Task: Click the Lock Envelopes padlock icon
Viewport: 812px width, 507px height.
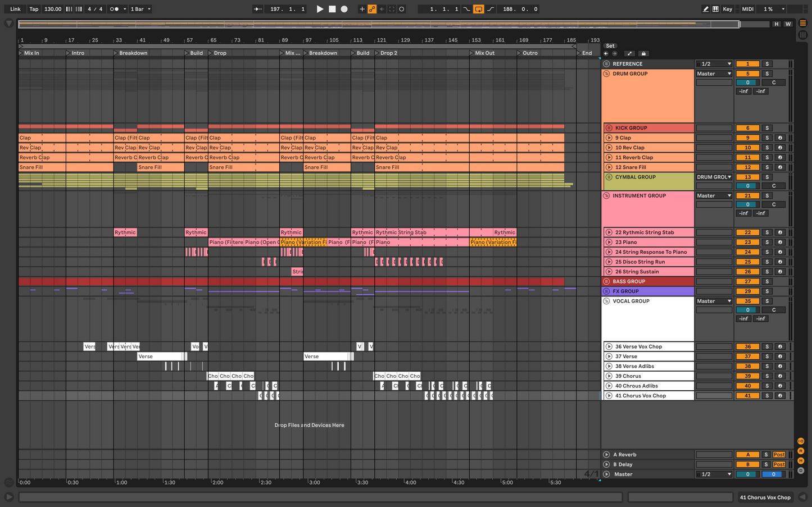Action: [643, 54]
